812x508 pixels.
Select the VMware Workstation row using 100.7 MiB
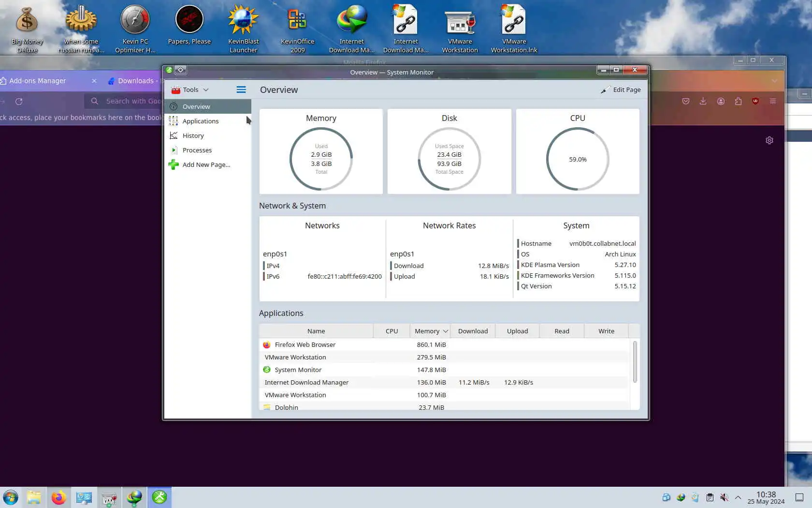pos(445,395)
